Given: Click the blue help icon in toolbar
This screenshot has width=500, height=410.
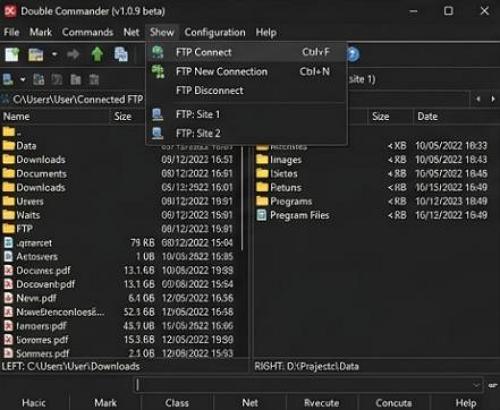Looking at the screenshot, I should coord(353,54).
